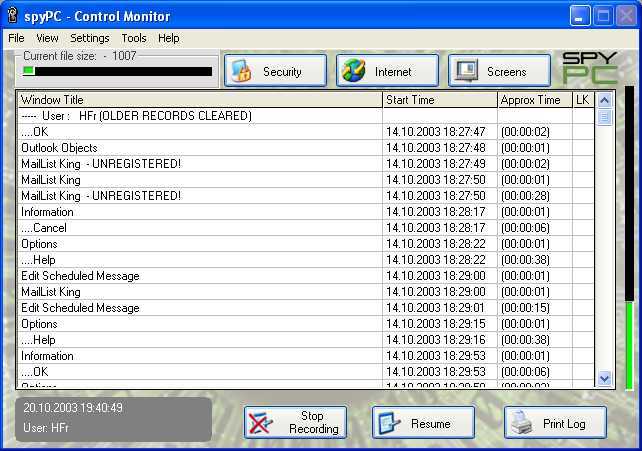Screen dimensions: 642x451
Task: Click the printer icon on Print Log
Action: point(522,423)
